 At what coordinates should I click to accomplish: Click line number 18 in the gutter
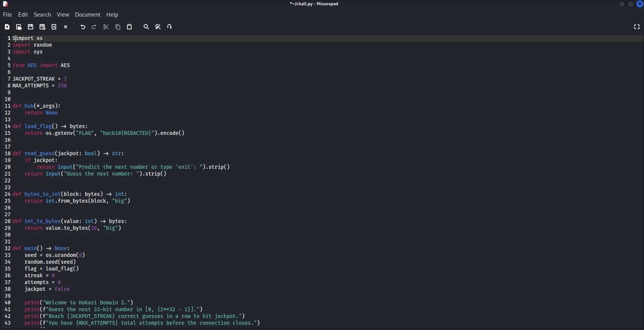pos(8,153)
